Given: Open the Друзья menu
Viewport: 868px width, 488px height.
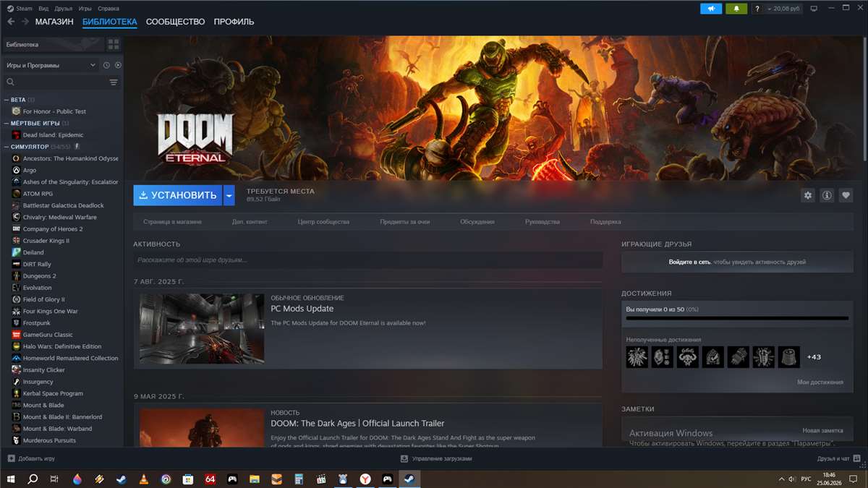Looking at the screenshot, I should (x=63, y=9).
